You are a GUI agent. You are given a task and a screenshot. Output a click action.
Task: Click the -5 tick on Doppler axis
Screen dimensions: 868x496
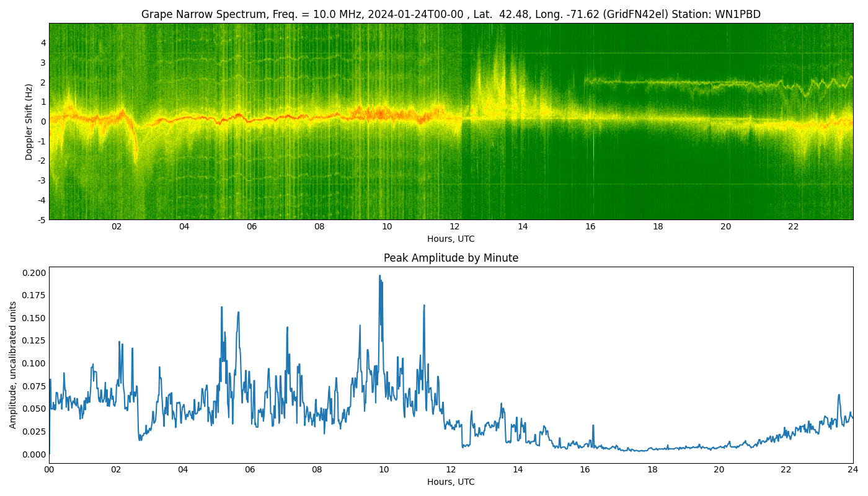click(41, 219)
